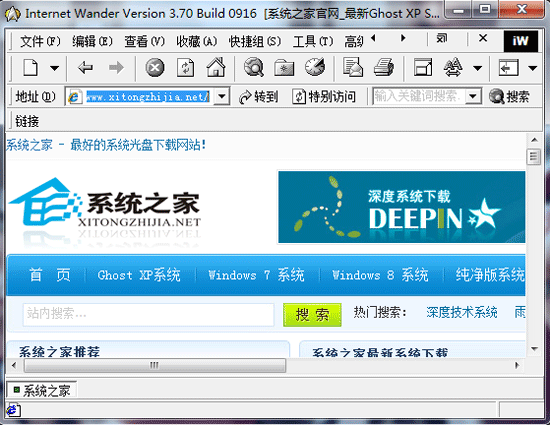
Task: Click the 特别访问 button
Action: tap(324, 96)
